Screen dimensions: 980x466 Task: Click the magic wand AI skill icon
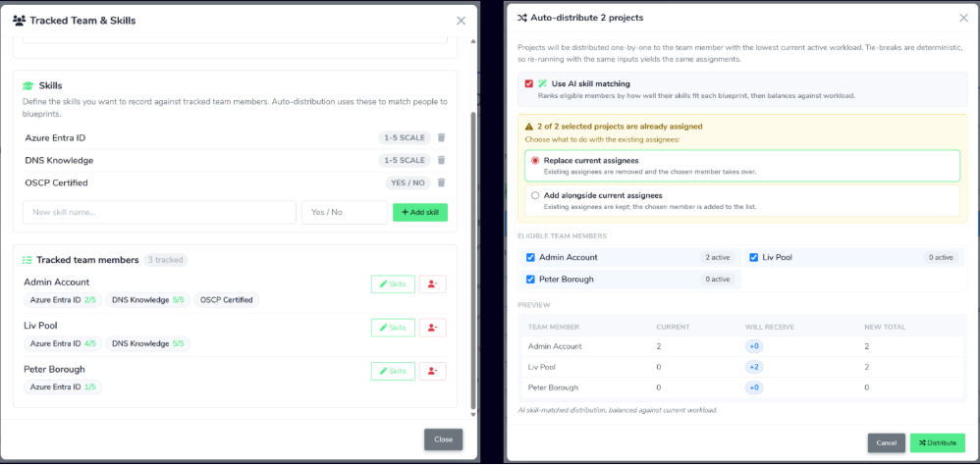[542, 83]
